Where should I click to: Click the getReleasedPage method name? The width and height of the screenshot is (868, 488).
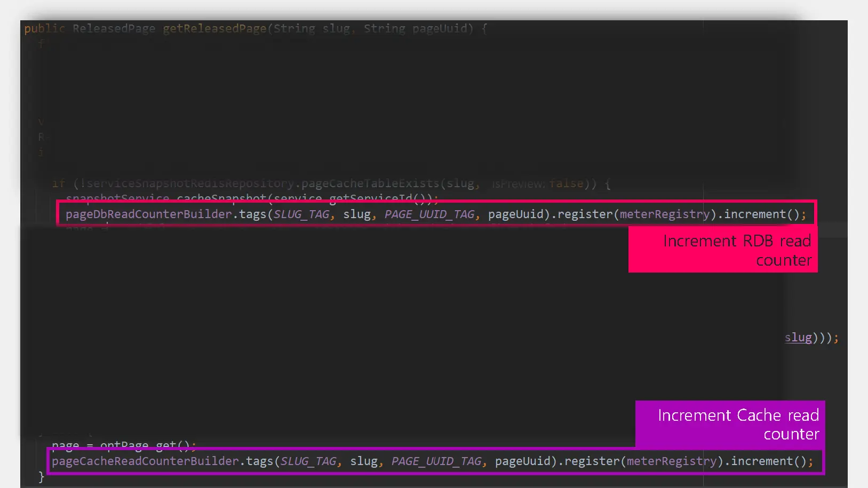tap(214, 29)
